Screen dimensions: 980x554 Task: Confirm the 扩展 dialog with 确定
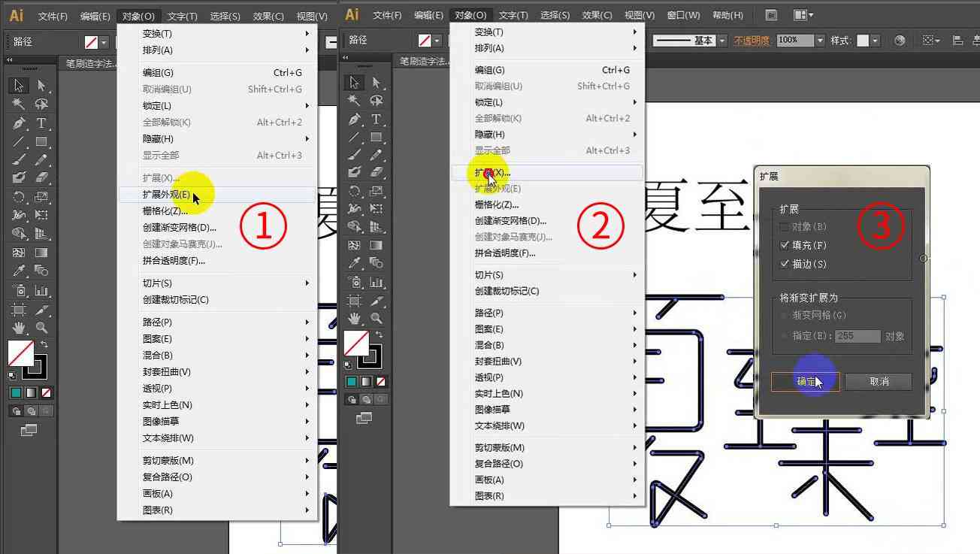point(805,382)
